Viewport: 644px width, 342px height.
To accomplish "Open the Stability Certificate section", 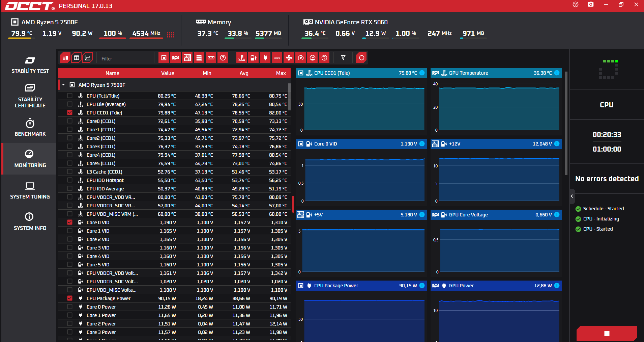I will coord(30,96).
